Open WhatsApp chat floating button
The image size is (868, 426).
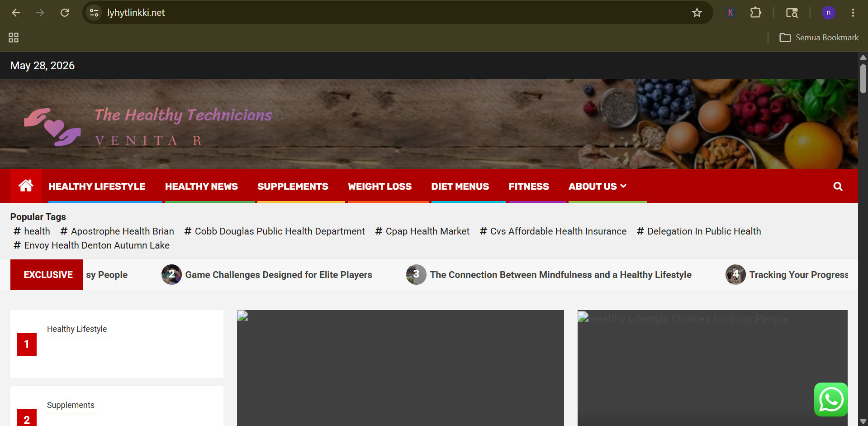(831, 399)
